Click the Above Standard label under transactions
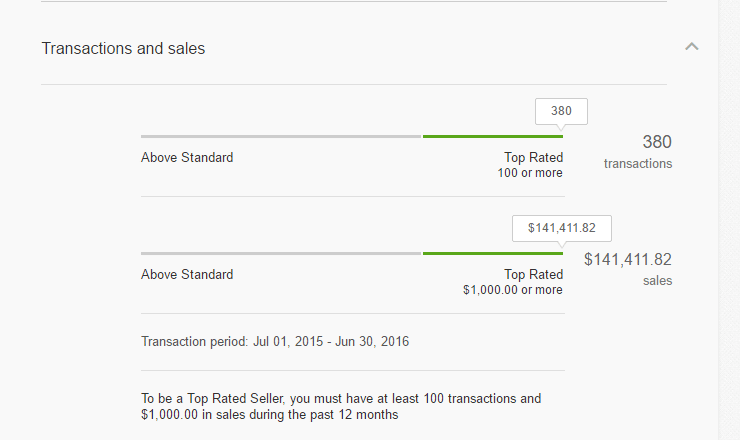This screenshot has height=440, width=740. pyautogui.click(x=187, y=157)
